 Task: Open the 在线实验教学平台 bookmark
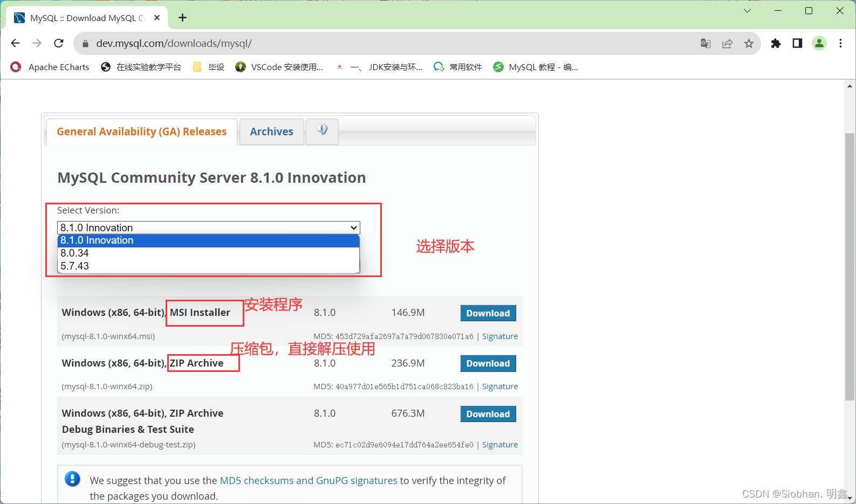tap(141, 67)
